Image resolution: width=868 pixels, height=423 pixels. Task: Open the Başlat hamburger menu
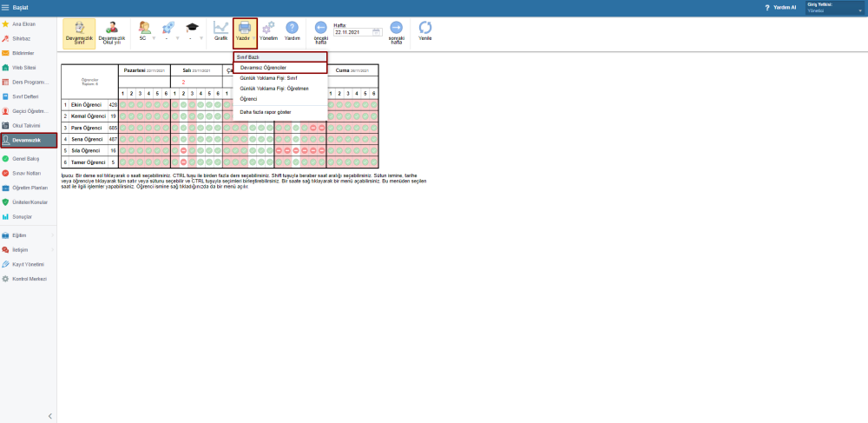click(x=5, y=8)
